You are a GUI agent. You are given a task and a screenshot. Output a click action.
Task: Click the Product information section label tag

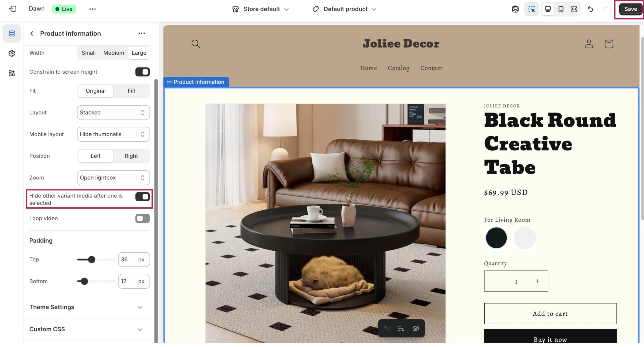click(x=196, y=82)
